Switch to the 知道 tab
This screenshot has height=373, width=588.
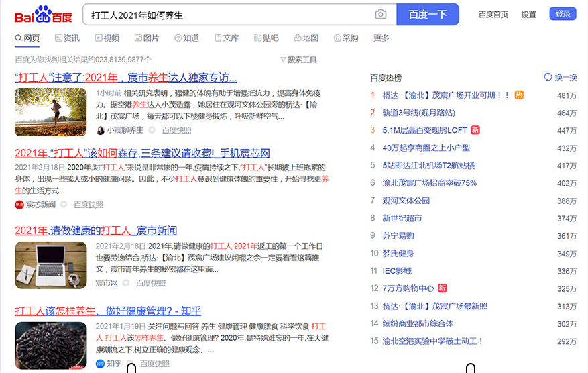[186, 38]
